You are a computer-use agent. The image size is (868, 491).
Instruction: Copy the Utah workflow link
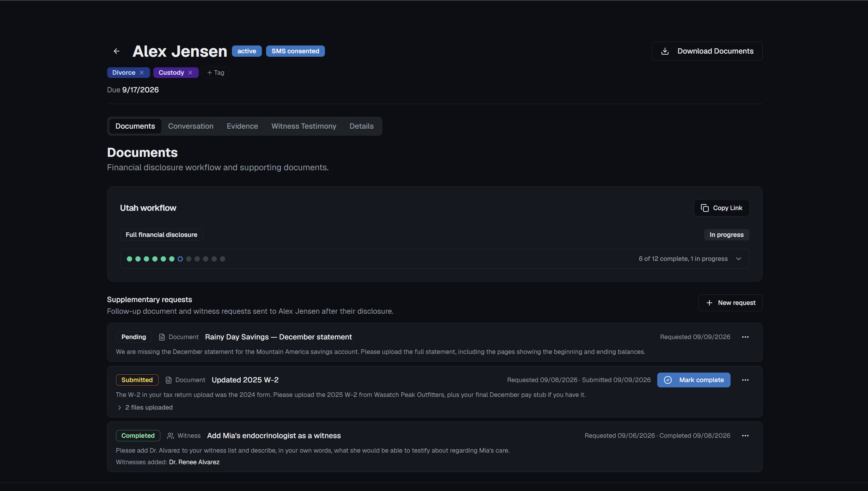point(722,208)
